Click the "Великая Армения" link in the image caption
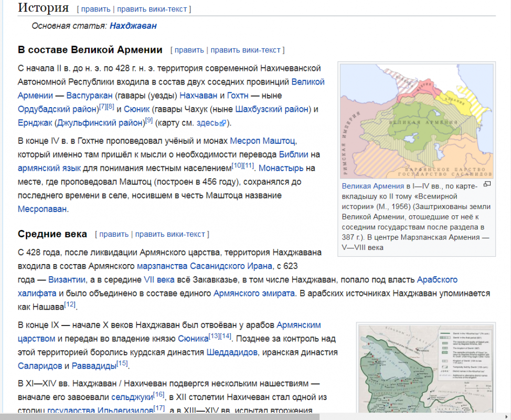 click(x=373, y=186)
